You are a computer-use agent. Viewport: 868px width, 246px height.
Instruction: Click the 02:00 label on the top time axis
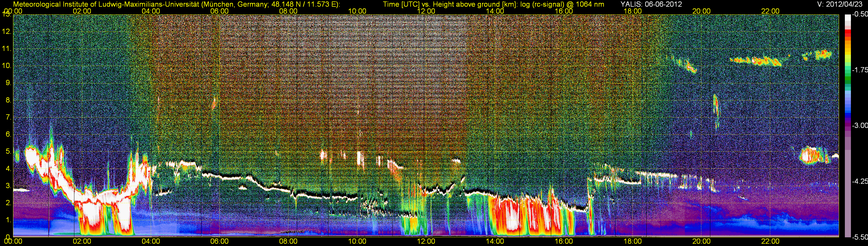click(82, 11)
